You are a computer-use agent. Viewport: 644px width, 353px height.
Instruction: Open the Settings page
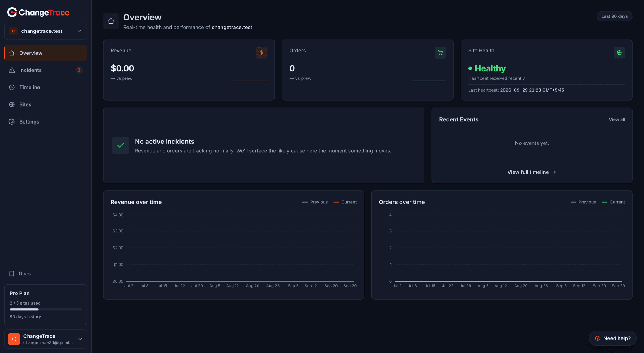[46, 122]
